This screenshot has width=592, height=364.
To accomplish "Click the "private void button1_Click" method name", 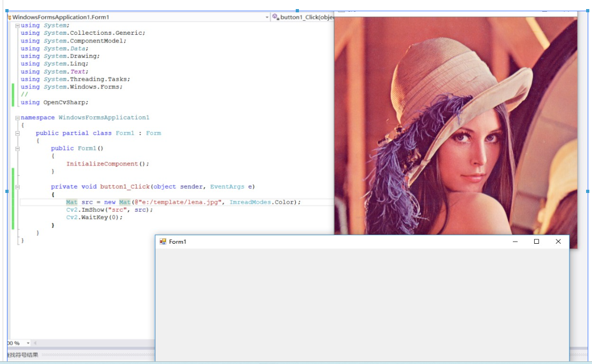I will [x=125, y=187].
